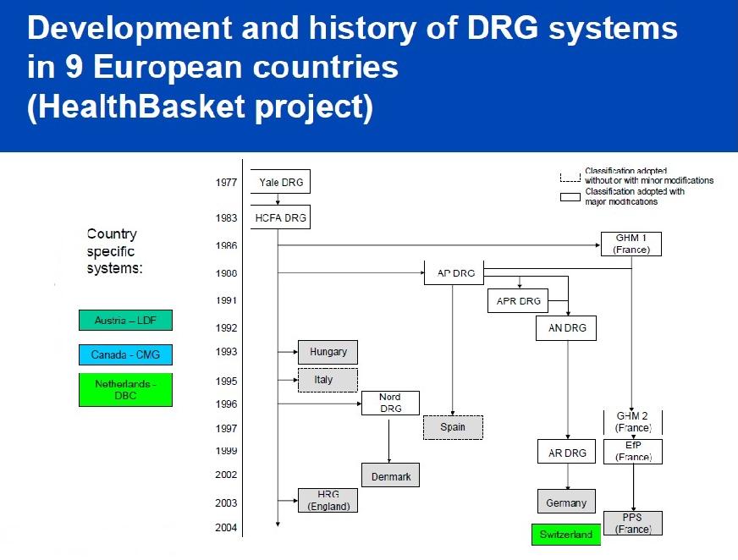Click the year 1991 label
738x560 pixels.
(x=226, y=300)
